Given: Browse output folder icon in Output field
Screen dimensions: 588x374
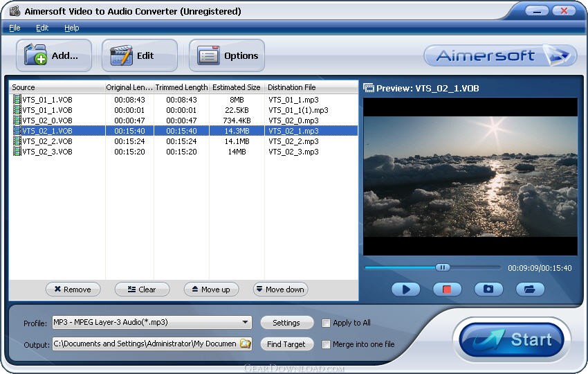Looking at the screenshot, I should click(x=246, y=344).
